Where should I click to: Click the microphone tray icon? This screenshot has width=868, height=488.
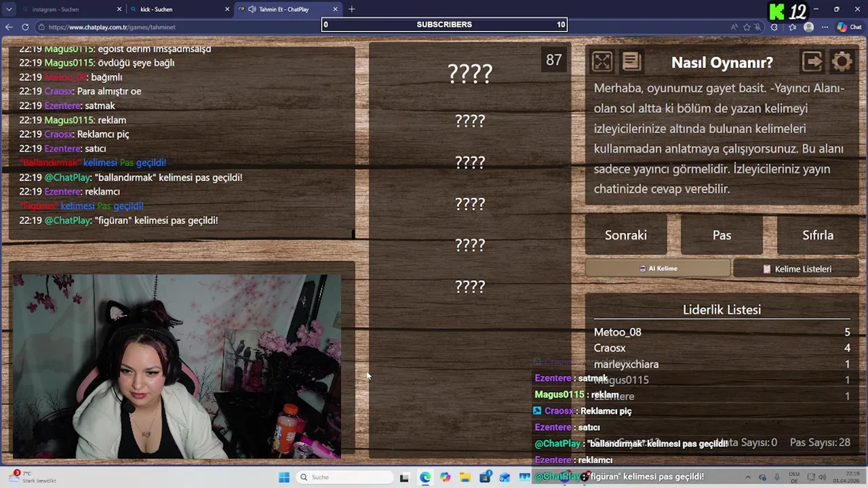[x=777, y=477]
